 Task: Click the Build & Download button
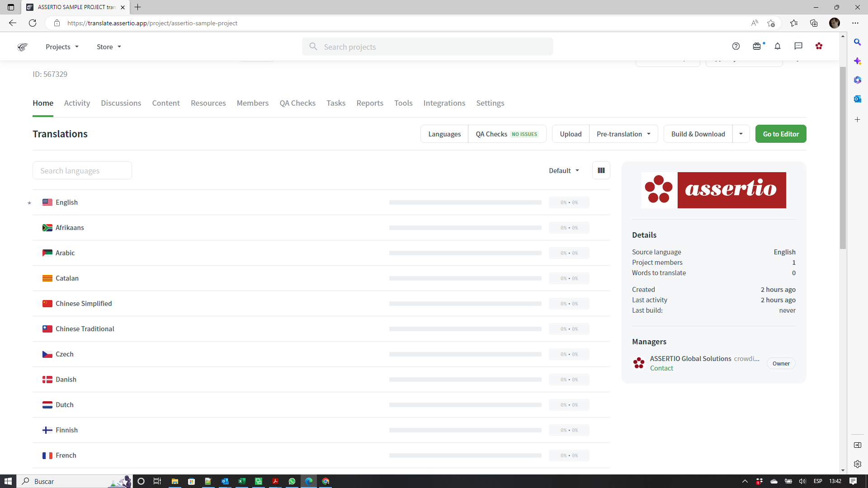pyautogui.click(x=698, y=134)
